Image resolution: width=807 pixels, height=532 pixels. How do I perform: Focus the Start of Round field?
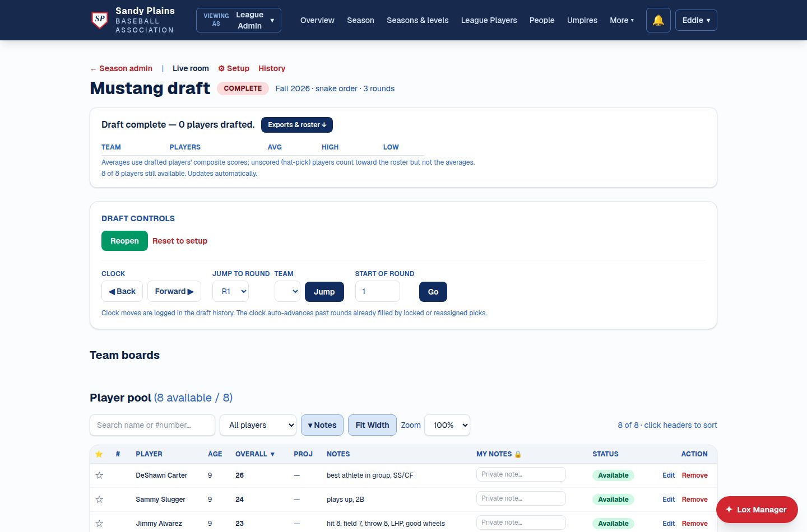click(378, 291)
